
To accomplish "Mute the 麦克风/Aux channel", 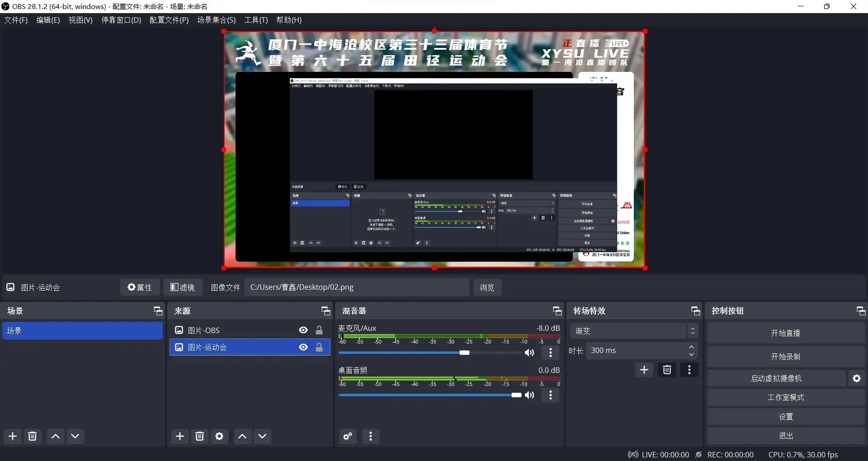I will 529,353.
